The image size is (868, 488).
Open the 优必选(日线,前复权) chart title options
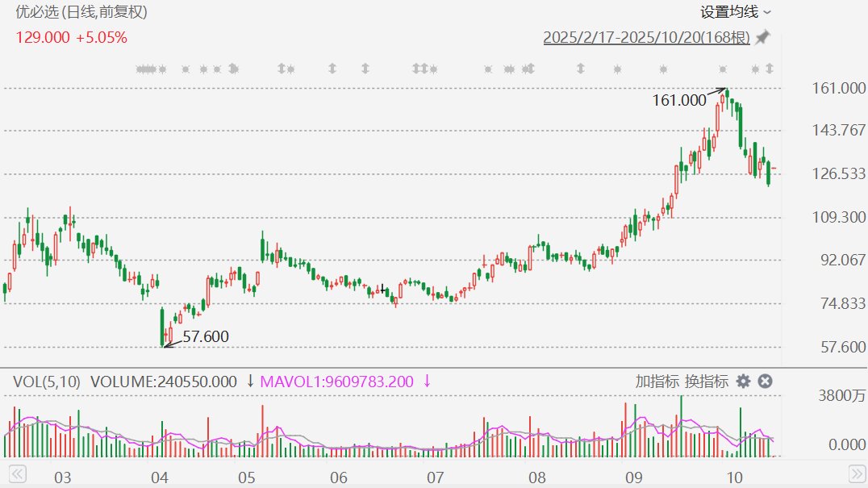click(81, 12)
